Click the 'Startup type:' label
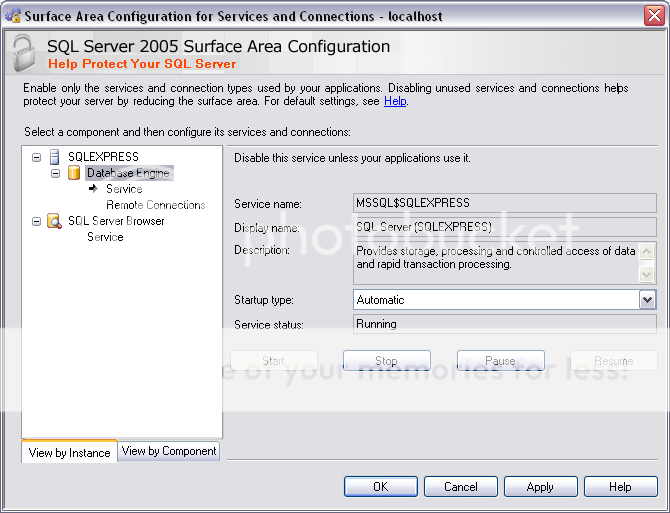The width and height of the screenshot is (670, 513). coord(264,300)
